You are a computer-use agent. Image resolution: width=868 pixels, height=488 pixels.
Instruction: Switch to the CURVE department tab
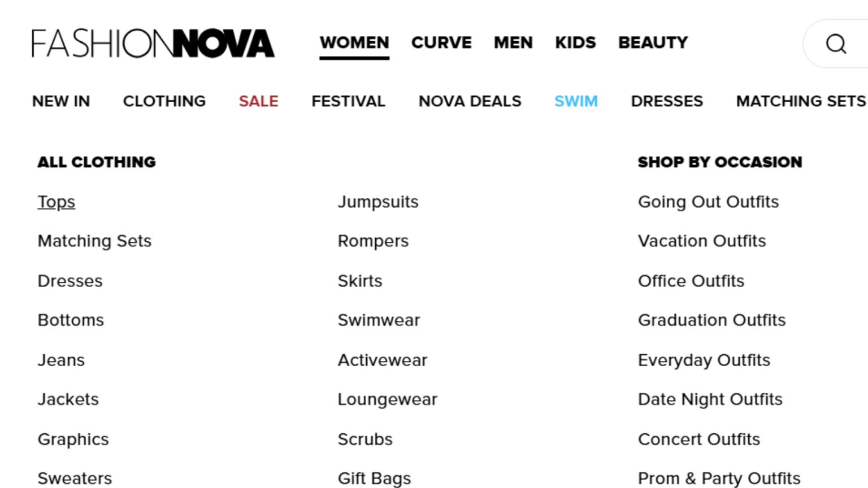click(441, 42)
